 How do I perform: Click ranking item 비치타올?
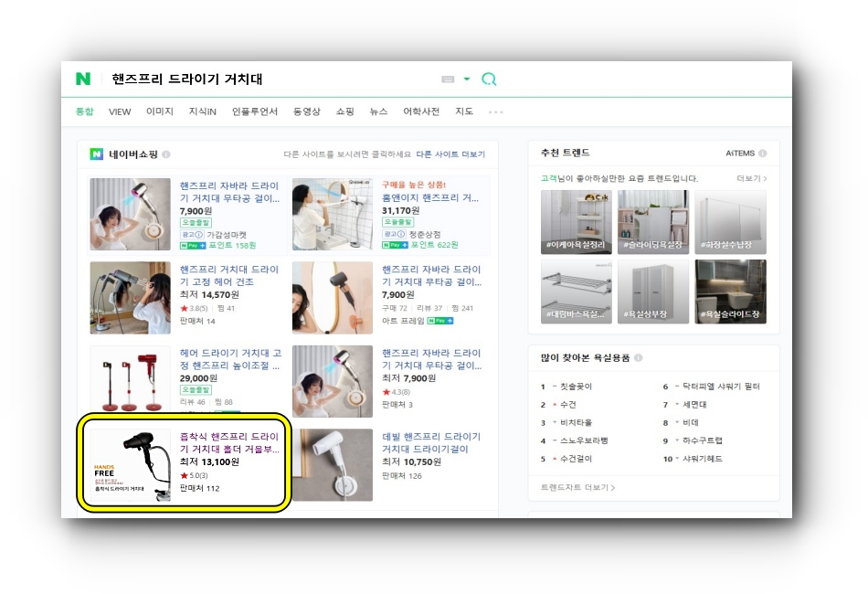tap(576, 422)
